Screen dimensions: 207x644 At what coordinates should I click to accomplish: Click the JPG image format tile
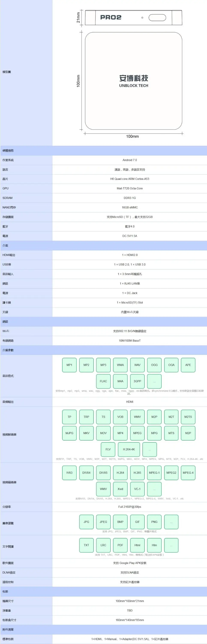pos(86,522)
